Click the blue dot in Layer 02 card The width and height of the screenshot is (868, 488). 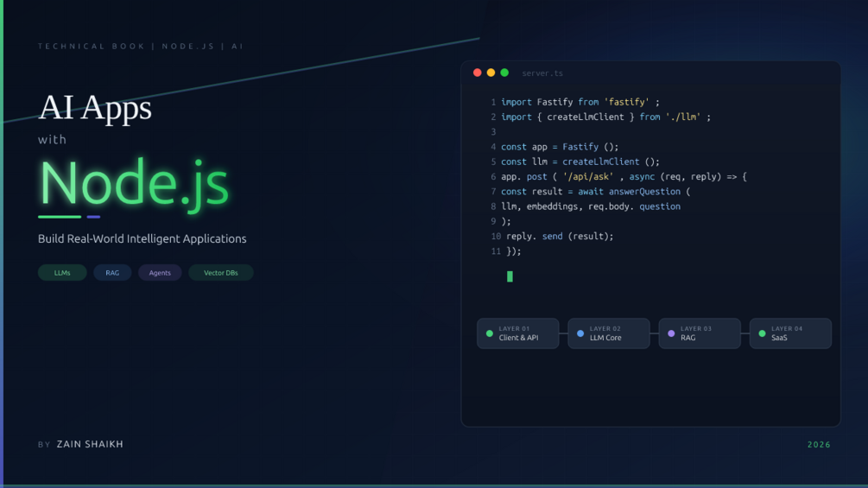point(580,333)
